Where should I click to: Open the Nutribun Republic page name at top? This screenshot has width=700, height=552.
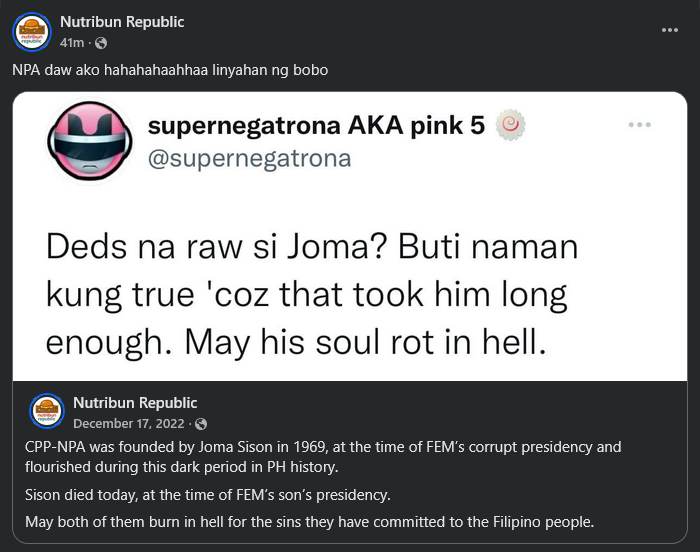pos(122,22)
